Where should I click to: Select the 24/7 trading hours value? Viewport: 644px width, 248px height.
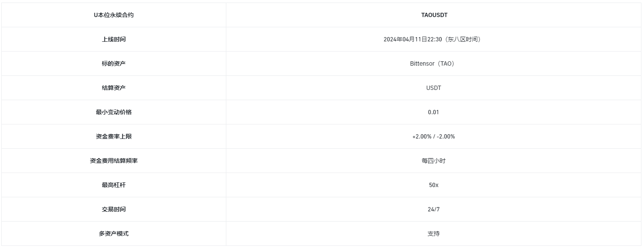point(433,209)
